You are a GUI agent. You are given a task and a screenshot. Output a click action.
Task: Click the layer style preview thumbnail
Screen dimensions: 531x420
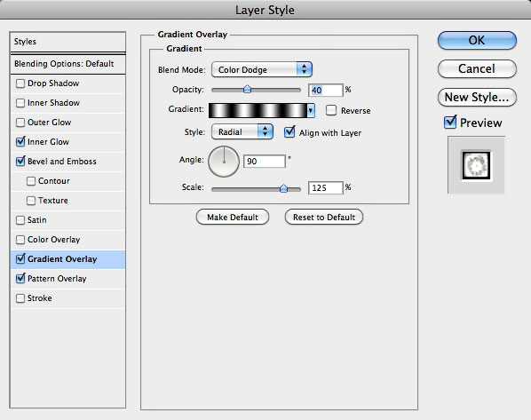click(476, 165)
